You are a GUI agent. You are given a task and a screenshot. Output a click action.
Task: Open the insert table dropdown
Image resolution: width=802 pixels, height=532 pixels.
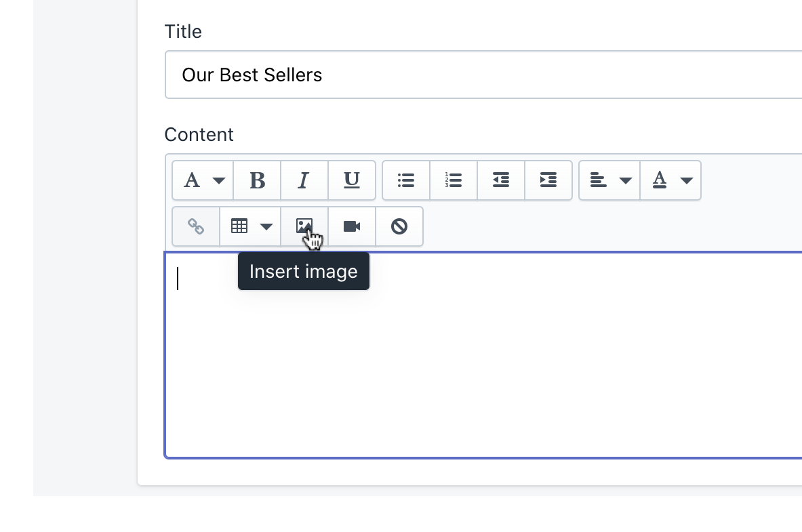tap(250, 226)
